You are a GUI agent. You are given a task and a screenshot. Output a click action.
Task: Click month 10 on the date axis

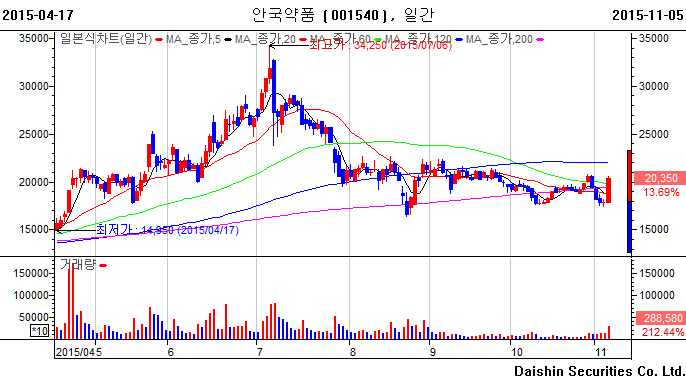[x=516, y=352]
